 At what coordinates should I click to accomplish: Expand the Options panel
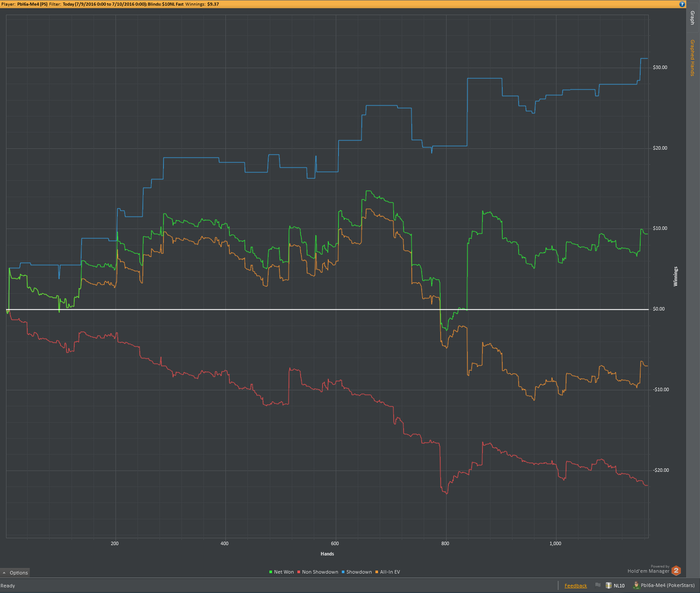point(15,572)
